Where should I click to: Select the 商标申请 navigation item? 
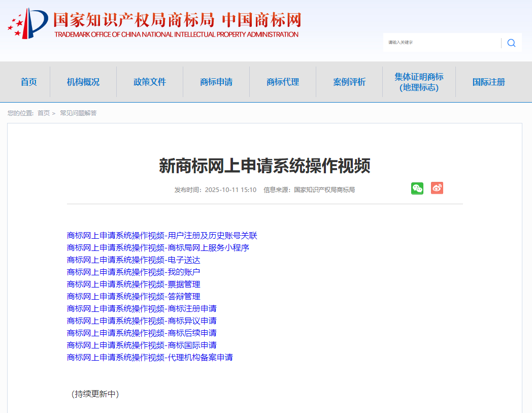click(x=216, y=82)
